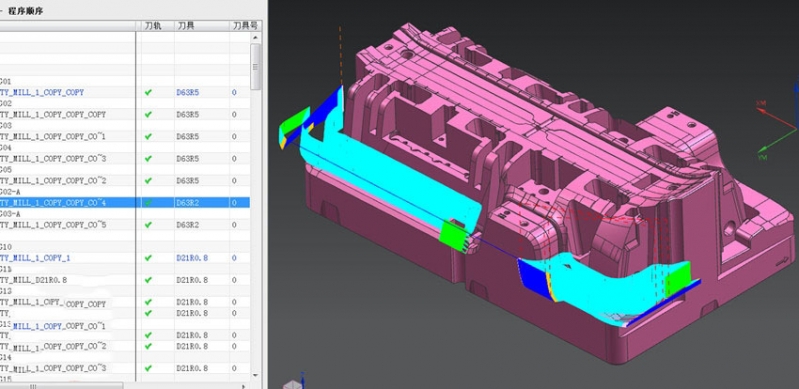The width and height of the screenshot is (799, 389).
Task: Click the green patch at the model's far-left corner
Action: tap(295, 120)
